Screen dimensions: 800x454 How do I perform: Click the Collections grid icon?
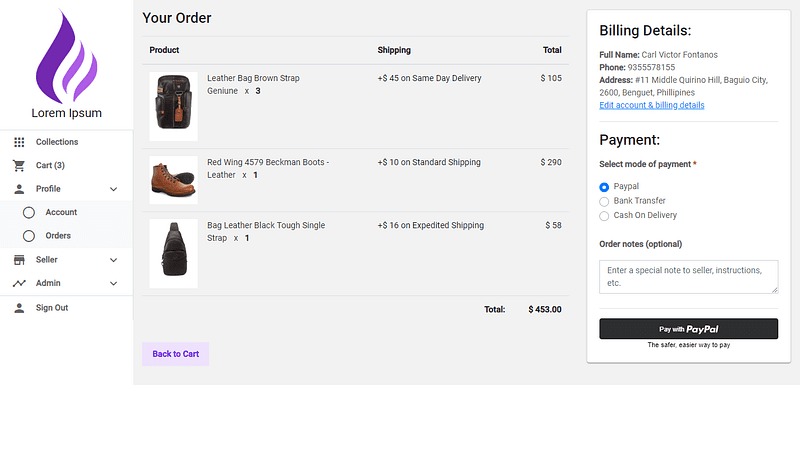tap(19, 142)
